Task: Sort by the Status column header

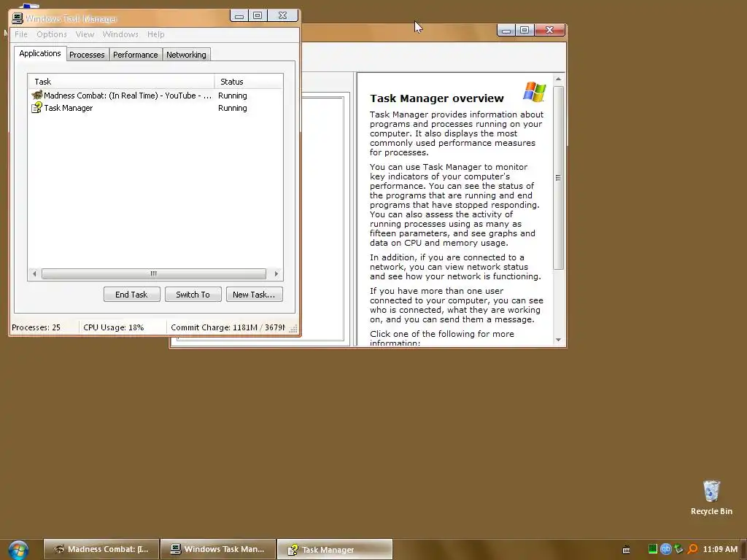Action: (x=249, y=82)
